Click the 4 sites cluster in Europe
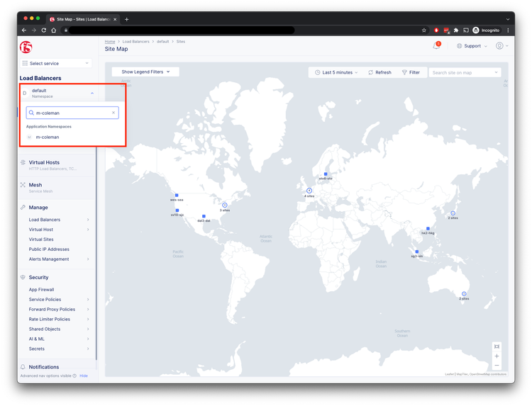 [x=309, y=191]
